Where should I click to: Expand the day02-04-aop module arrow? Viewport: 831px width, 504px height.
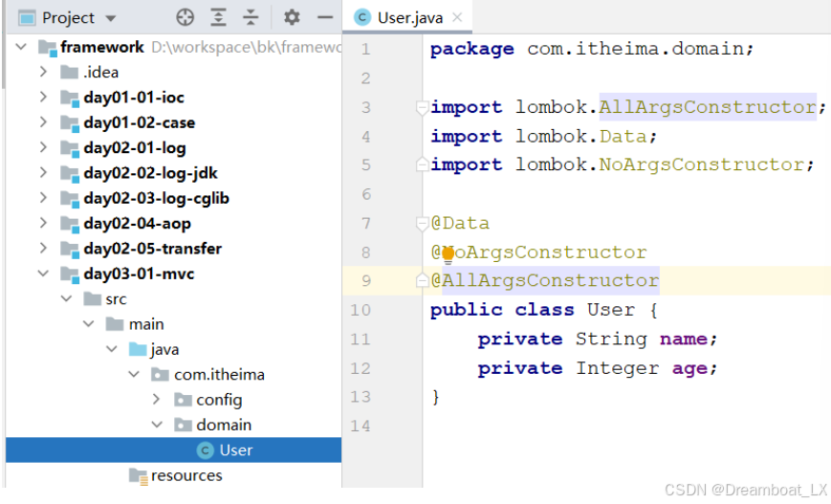click(x=43, y=223)
